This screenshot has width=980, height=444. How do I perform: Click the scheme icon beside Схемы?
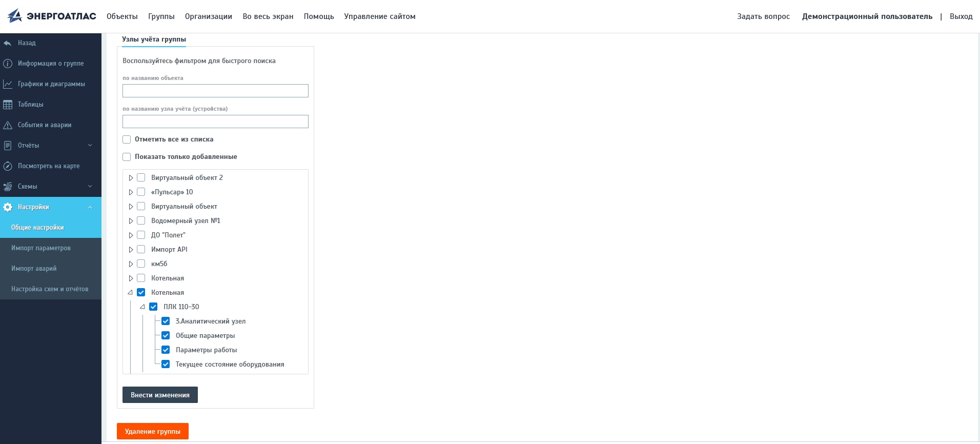[x=8, y=187]
